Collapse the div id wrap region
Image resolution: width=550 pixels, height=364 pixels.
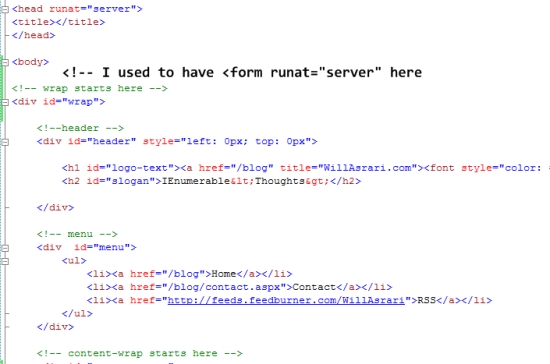click(x=5, y=102)
